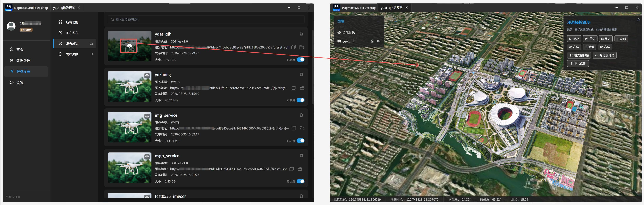644x205 pixels.
Task: Click the 高级版 badge under the username
Action: pos(26,30)
